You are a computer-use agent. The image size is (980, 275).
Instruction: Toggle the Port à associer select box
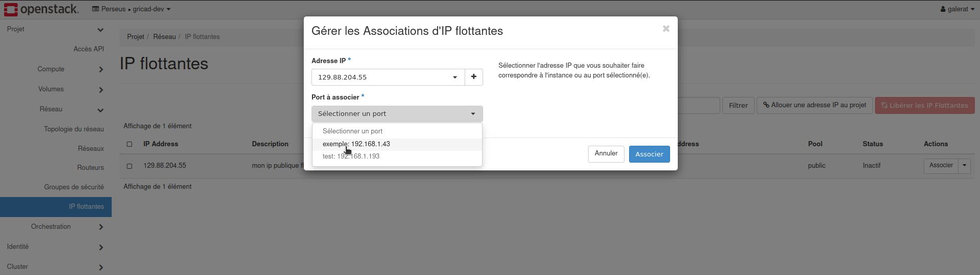coord(397,113)
